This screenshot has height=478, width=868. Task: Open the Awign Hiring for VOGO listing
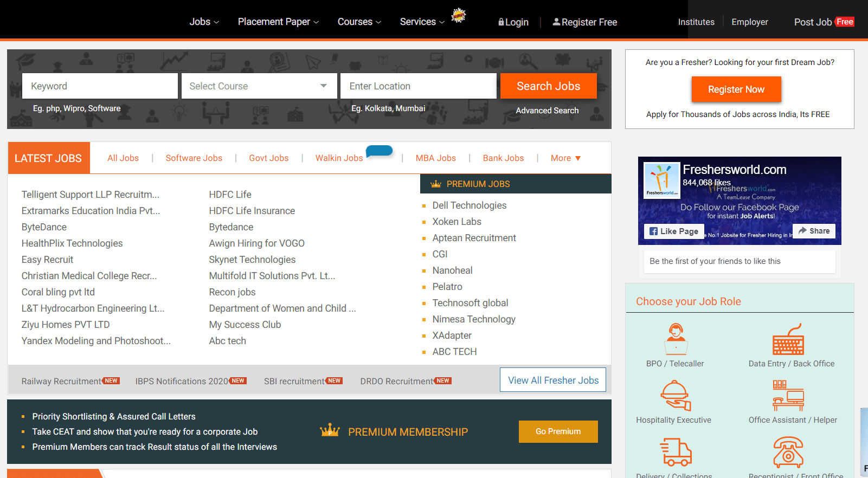[x=257, y=243]
